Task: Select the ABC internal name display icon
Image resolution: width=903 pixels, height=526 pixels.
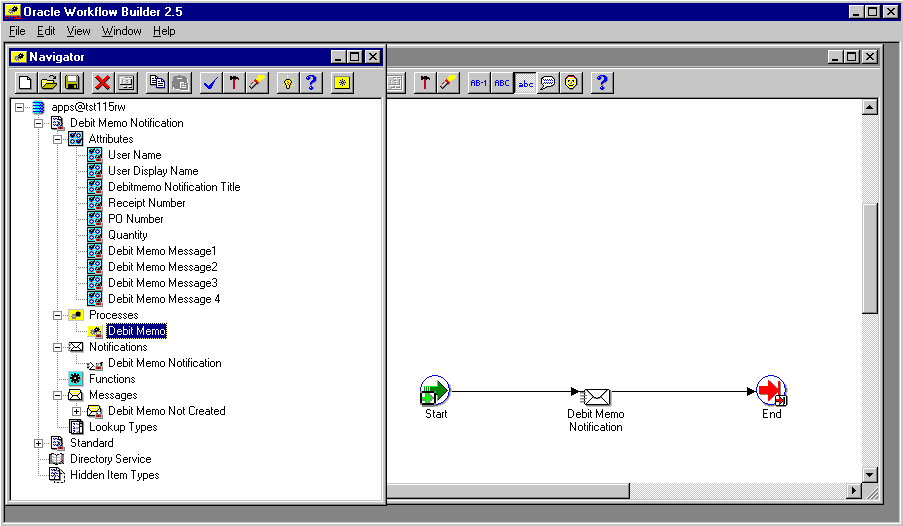Action: tap(502, 83)
